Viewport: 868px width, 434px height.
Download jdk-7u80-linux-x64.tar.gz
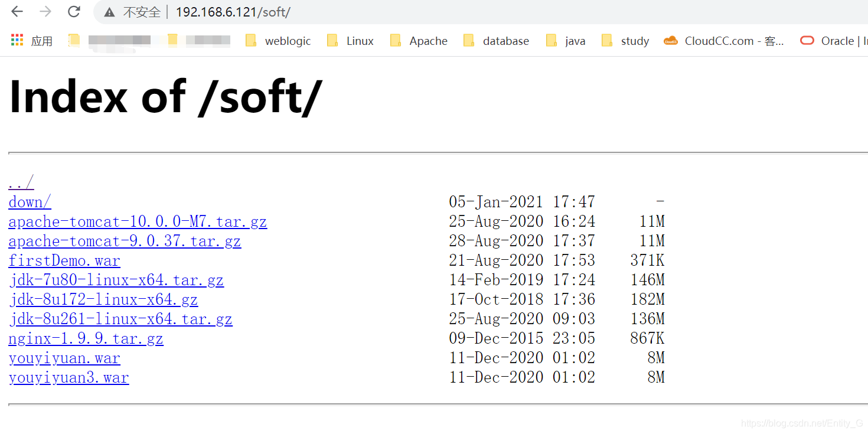click(116, 280)
